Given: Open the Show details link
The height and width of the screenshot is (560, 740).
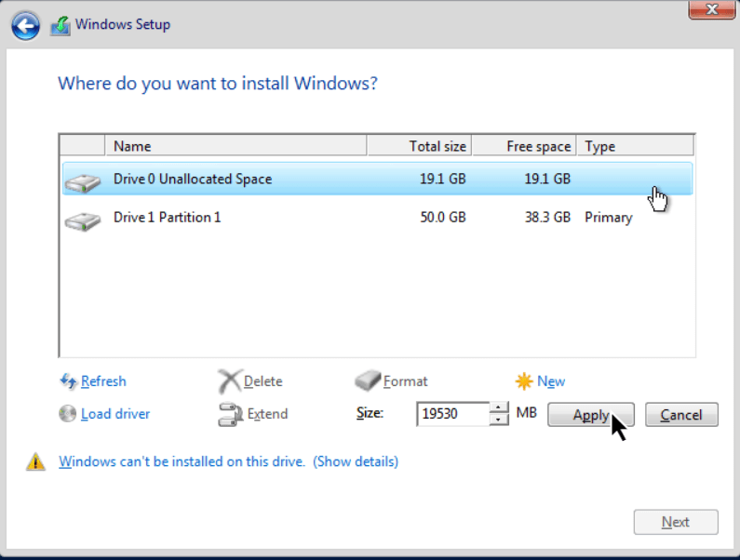Looking at the screenshot, I should tap(356, 461).
